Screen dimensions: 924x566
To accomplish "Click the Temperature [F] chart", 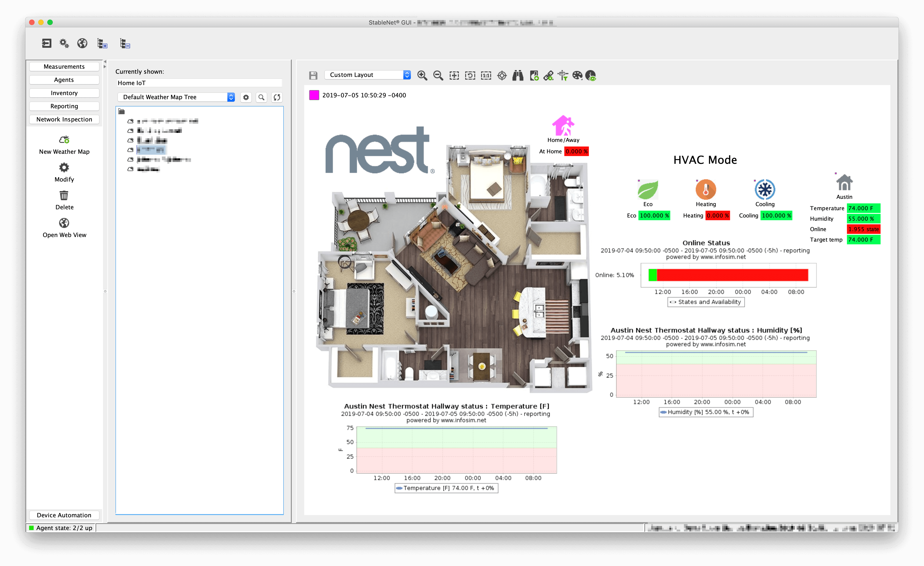I will (x=456, y=450).
